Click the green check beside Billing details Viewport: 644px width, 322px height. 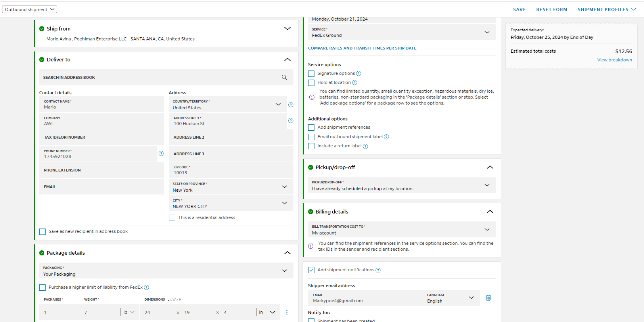coord(310,211)
